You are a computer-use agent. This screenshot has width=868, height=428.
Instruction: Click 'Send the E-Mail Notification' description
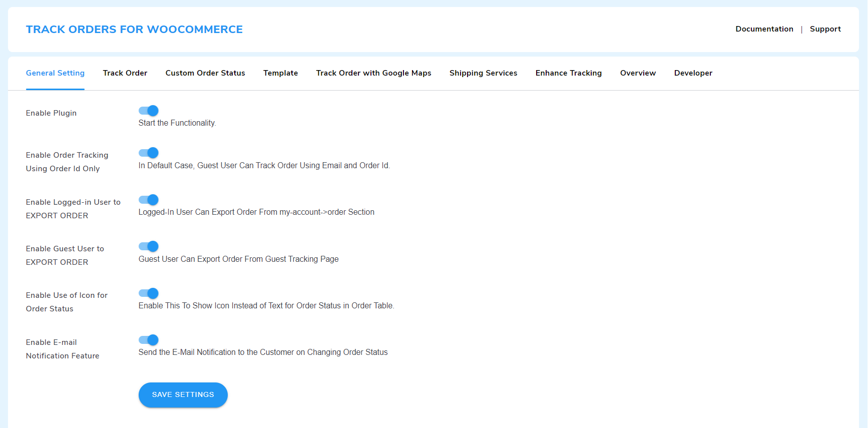(263, 352)
